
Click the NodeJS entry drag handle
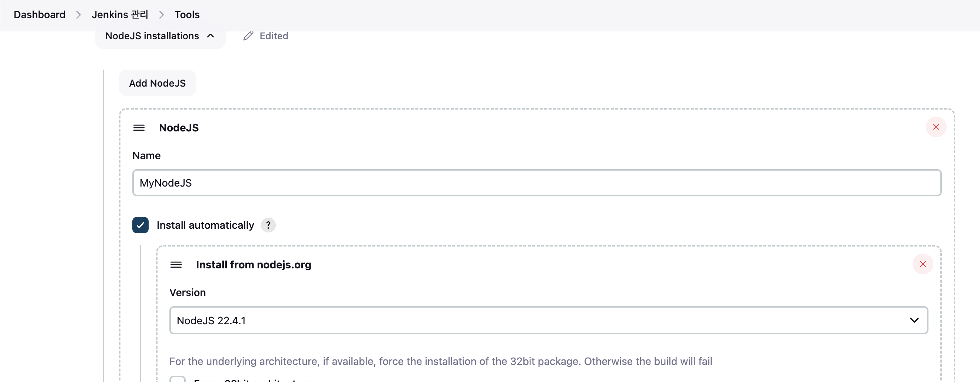(139, 128)
